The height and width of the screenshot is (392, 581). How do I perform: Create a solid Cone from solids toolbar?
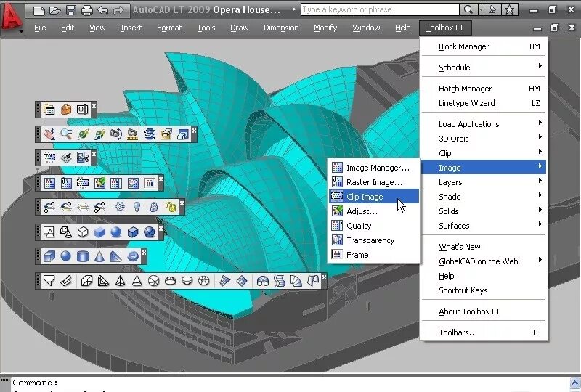[99, 256]
